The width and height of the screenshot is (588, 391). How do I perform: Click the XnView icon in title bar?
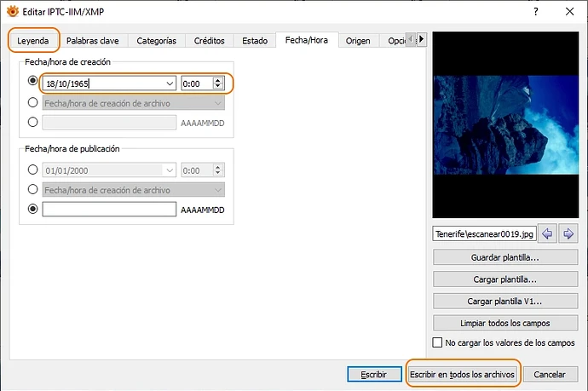[12, 10]
